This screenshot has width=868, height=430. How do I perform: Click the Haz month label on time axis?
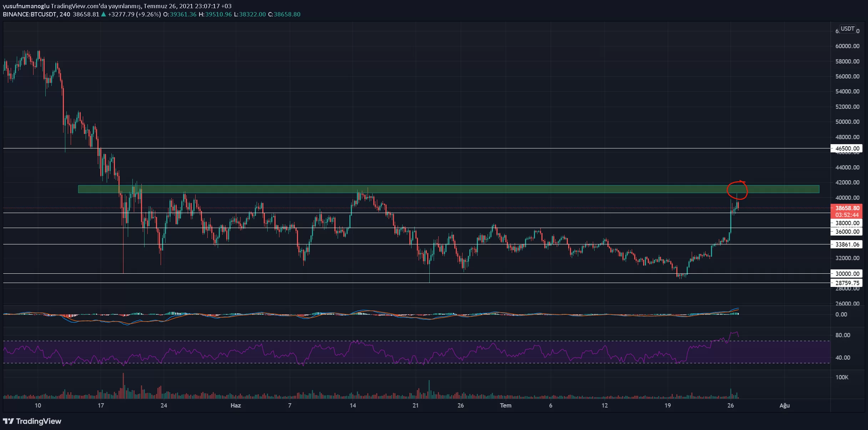click(x=236, y=405)
